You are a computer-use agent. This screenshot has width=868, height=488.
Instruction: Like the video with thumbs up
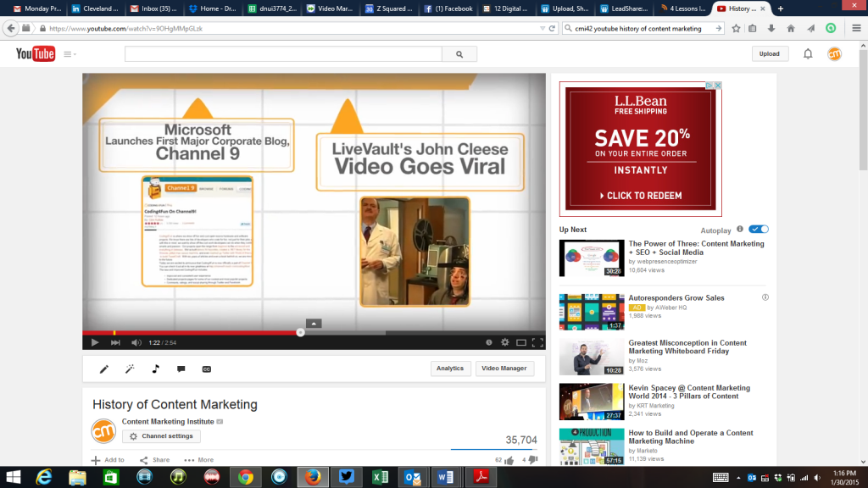tap(509, 460)
